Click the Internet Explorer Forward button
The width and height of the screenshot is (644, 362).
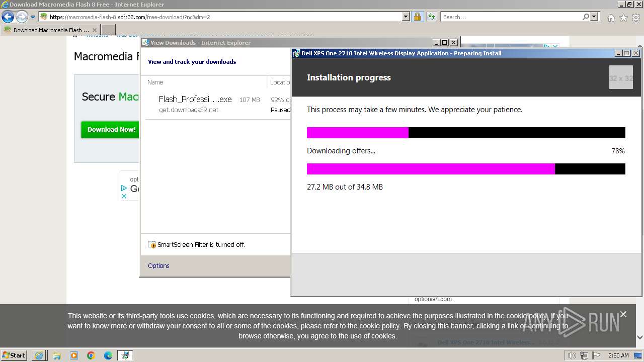click(x=22, y=17)
